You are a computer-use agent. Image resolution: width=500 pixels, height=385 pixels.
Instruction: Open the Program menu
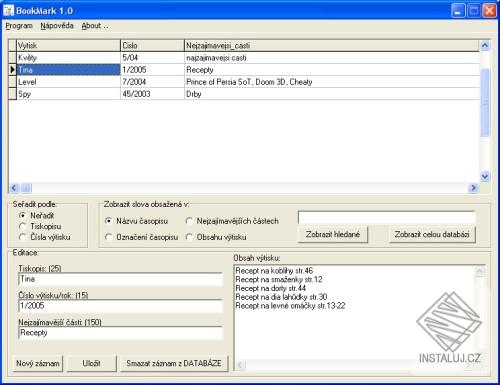[19, 26]
